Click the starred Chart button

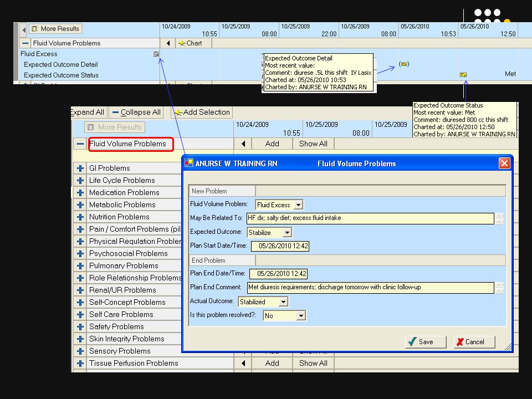pos(194,43)
